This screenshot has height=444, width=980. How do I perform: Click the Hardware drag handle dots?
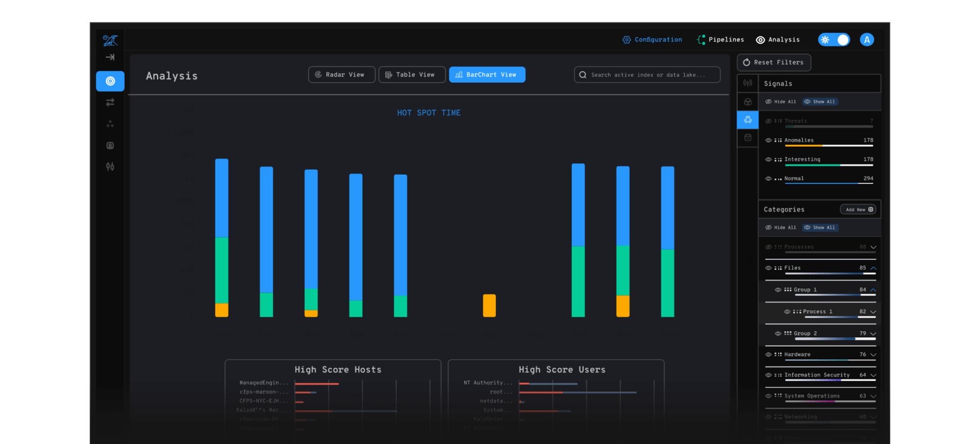point(778,354)
